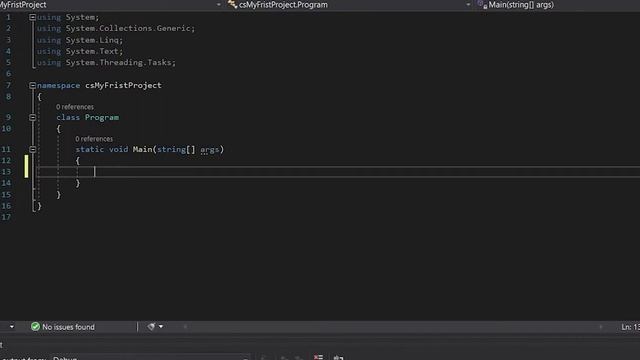The width and height of the screenshot is (640, 360).
Task: Collapse the csMyFristProject namespace block
Action: coord(32,85)
